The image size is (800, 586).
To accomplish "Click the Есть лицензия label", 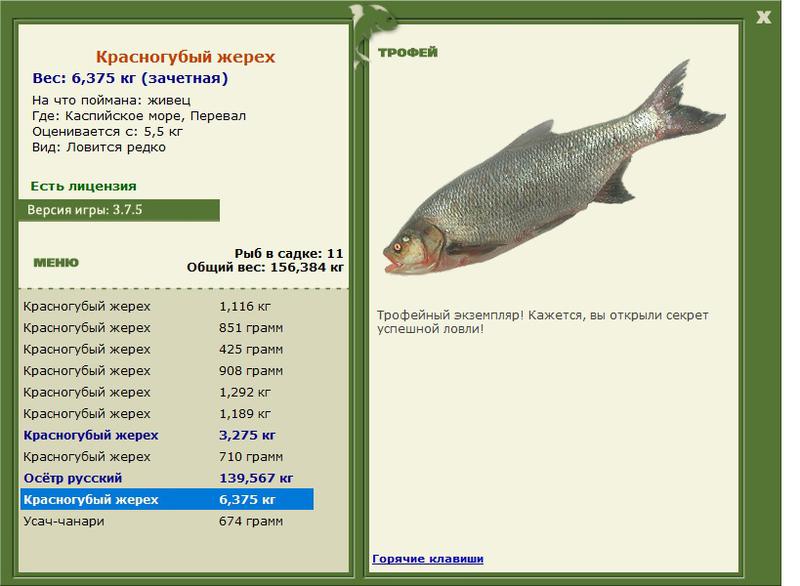I will (83, 186).
